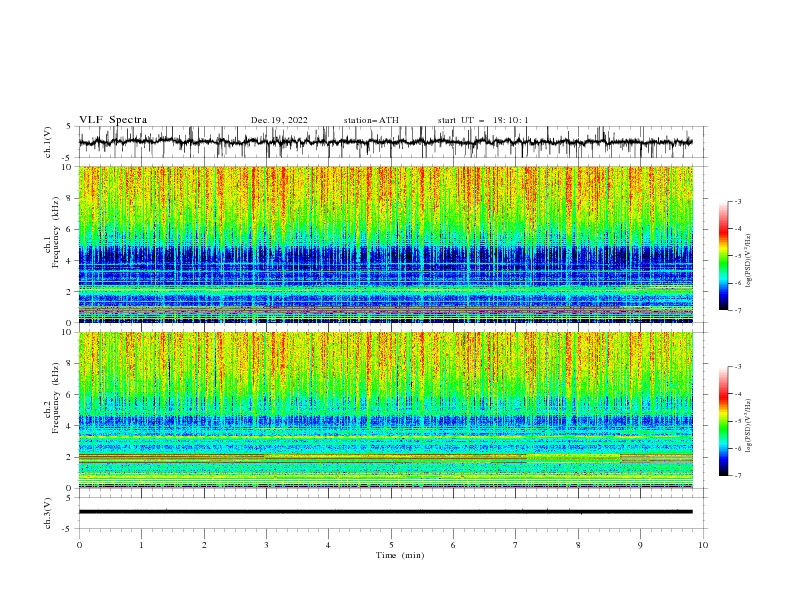Click the "VLF Spectra" plot title

[113, 120]
